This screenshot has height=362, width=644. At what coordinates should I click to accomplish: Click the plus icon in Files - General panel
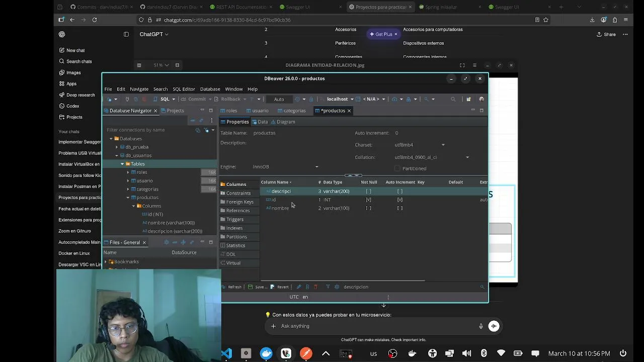click(x=183, y=242)
